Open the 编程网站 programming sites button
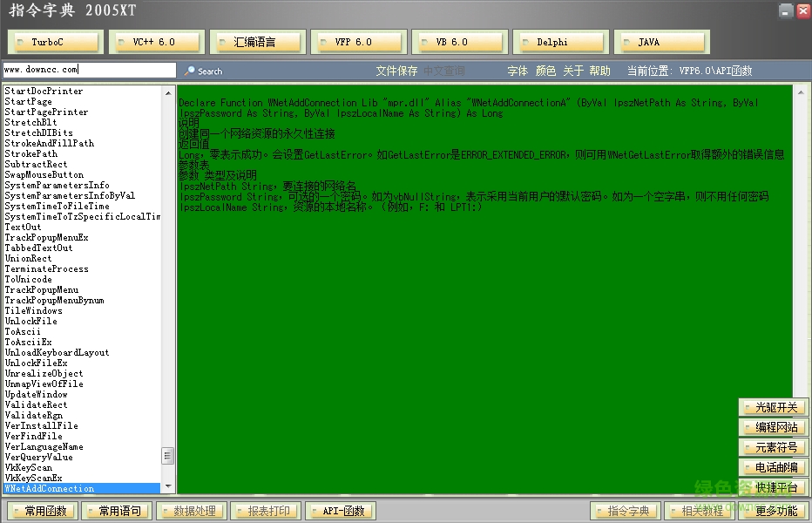This screenshot has width=812, height=523. point(774,428)
